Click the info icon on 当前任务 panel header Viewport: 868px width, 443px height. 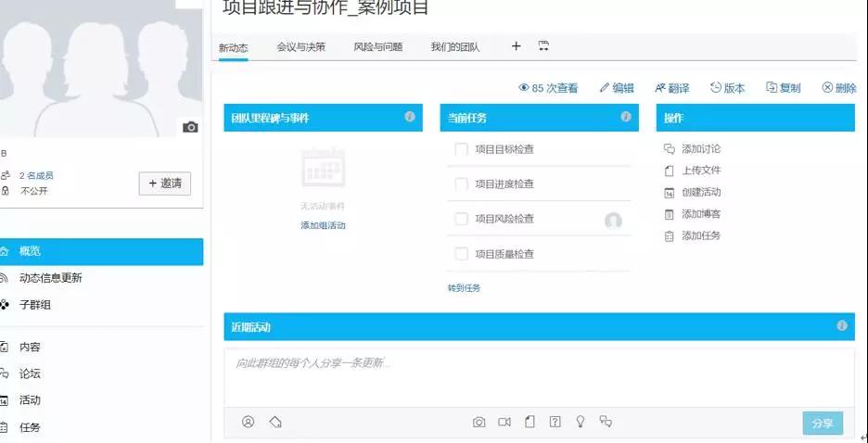(626, 118)
